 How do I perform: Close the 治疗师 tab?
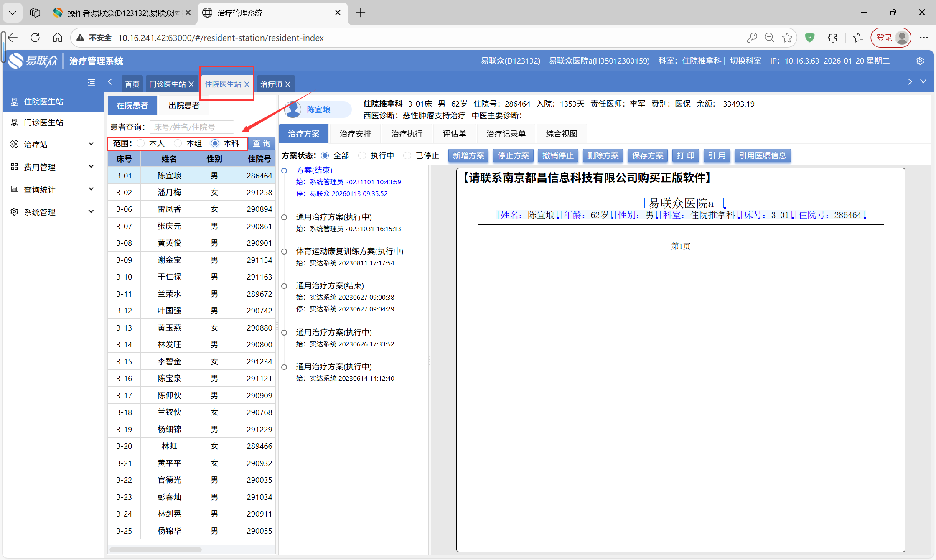click(288, 84)
